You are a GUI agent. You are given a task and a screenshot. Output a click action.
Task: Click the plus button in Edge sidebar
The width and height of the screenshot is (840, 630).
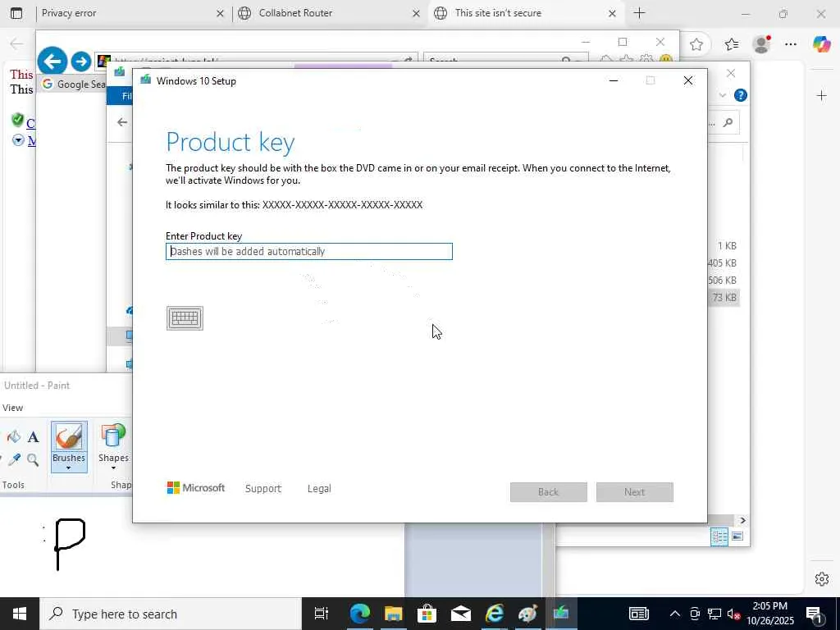(822, 96)
